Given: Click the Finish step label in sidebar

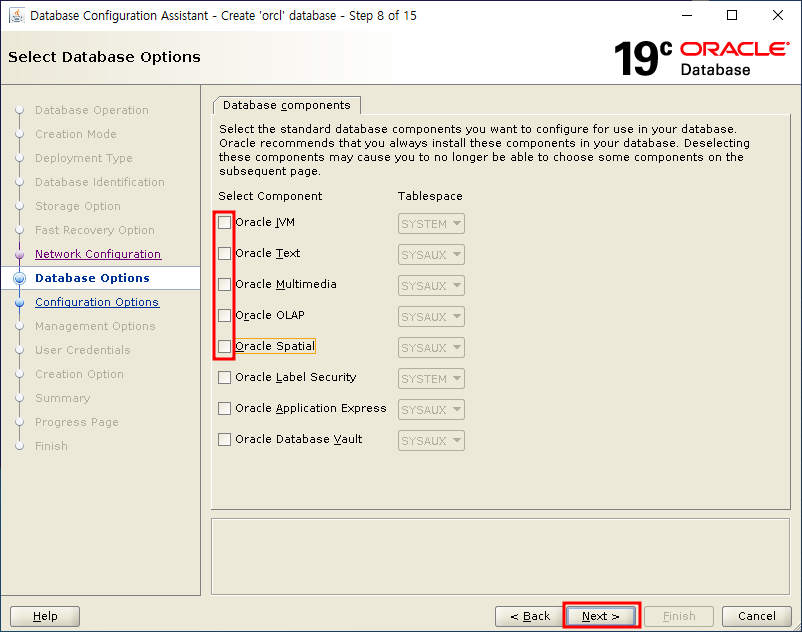Looking at the screenshot, I should pyautogui.click(x=51, y=446).
